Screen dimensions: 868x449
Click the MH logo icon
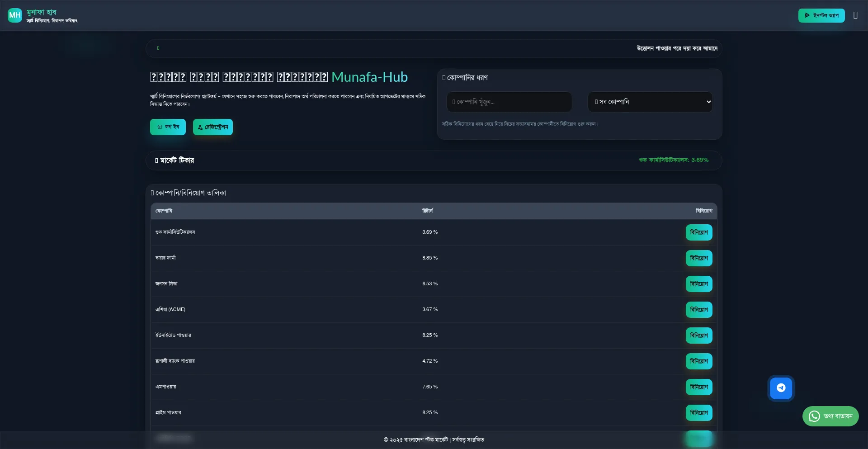pos(15,15)
